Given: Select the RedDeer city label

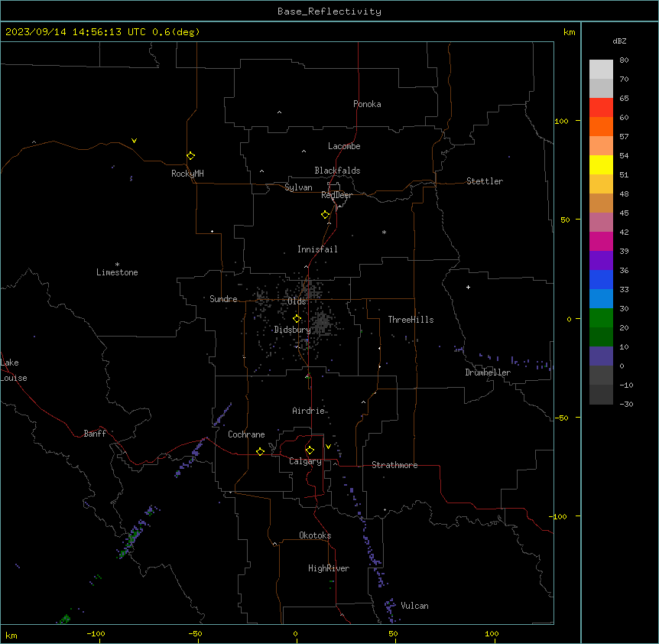Looking at the screenshot, I should tap(336, 195).
